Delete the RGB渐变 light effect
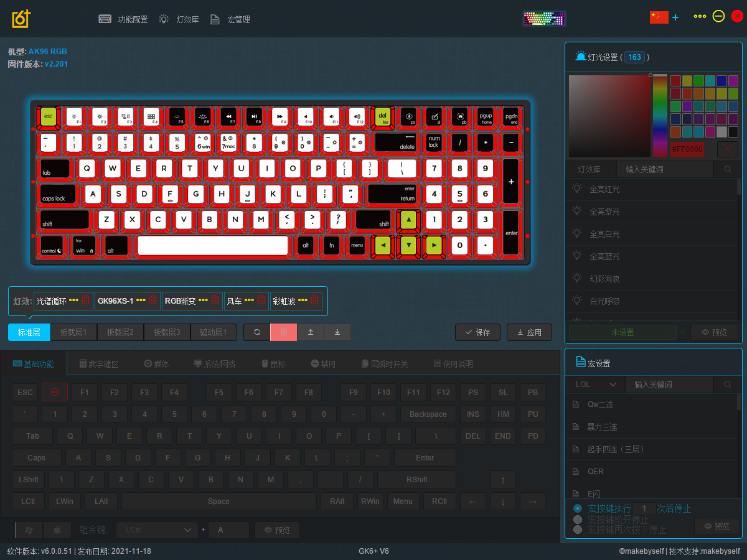747x560 pixels. tap(215, 301)
